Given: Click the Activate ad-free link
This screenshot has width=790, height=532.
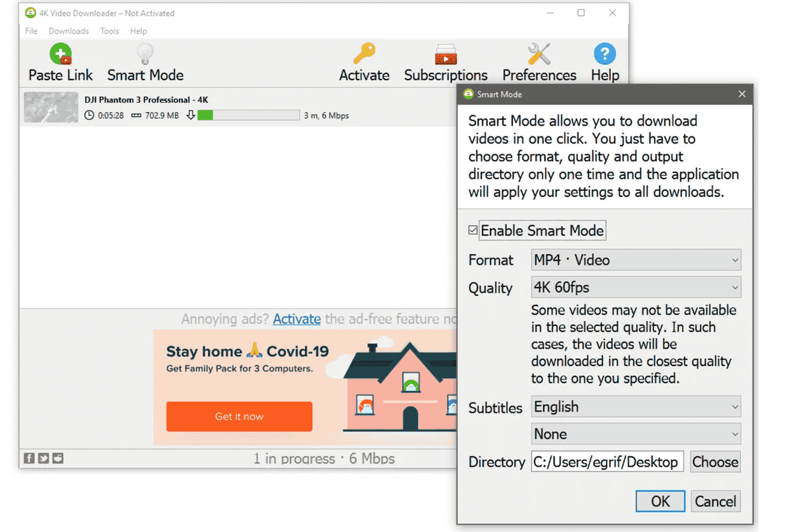Looking at the screenshot, I should click(x=297, y=319).
